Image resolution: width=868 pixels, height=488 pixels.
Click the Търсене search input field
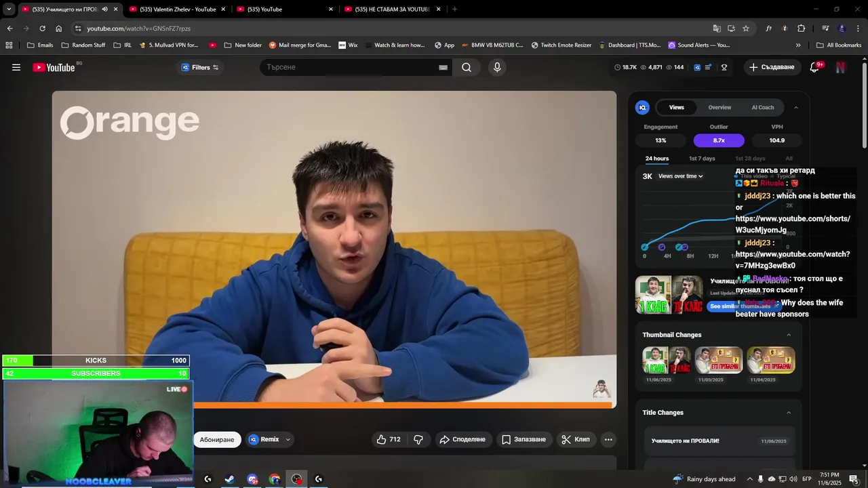(349, 67)
